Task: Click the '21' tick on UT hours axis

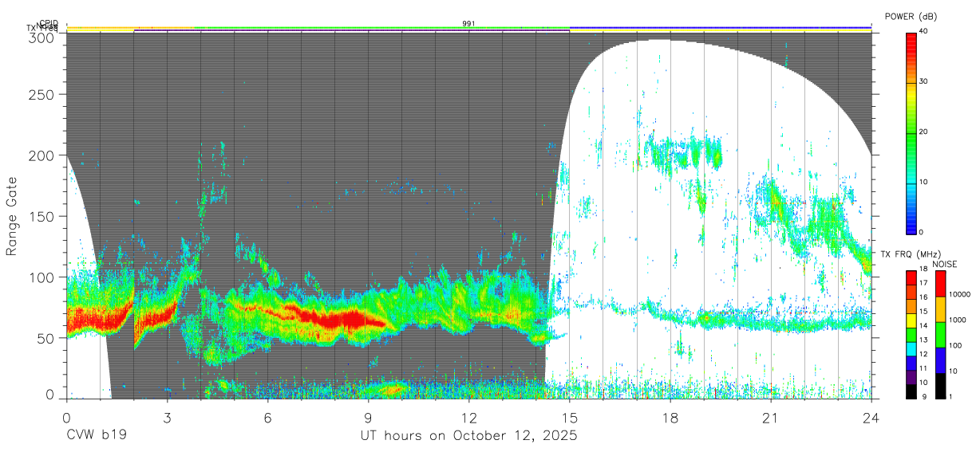Action: 771,417
